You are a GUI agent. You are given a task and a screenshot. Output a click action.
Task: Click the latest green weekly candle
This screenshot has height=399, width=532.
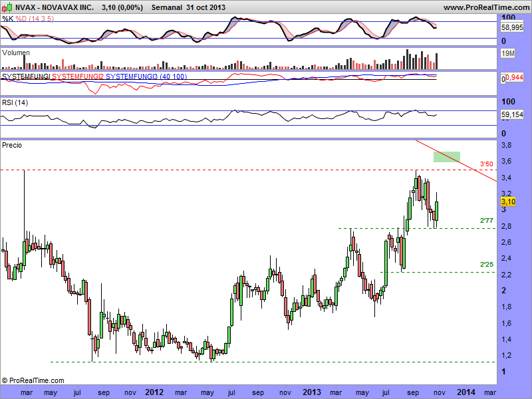(x=436, y=210)
